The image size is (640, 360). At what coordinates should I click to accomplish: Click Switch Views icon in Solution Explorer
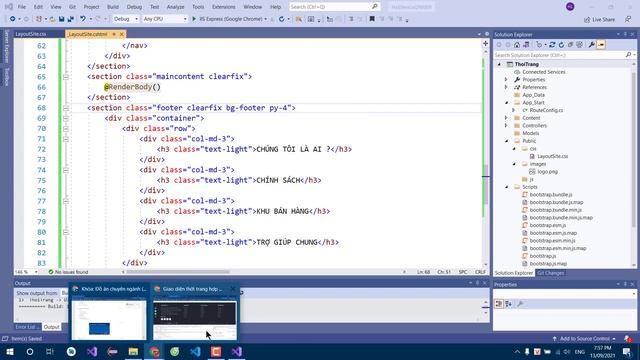tap(526, 45)
